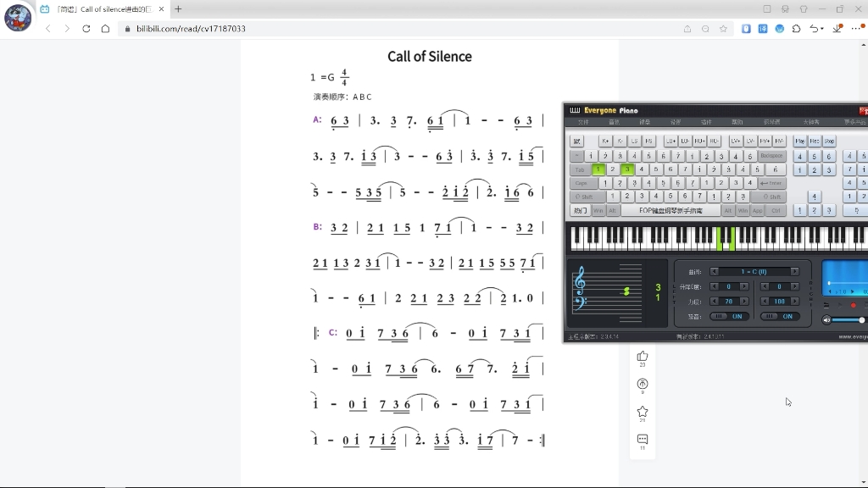
Task: Open the second menu in Everyone Piano
Action: tap(614, 122)
